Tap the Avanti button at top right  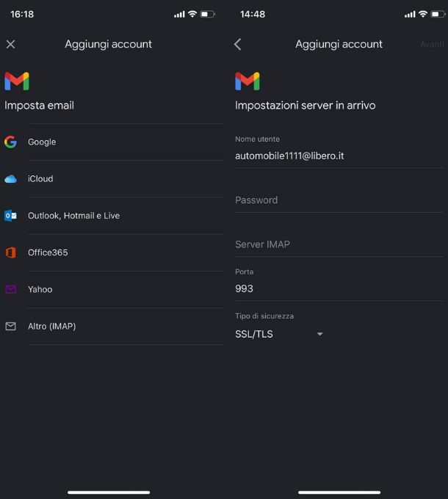432,44
